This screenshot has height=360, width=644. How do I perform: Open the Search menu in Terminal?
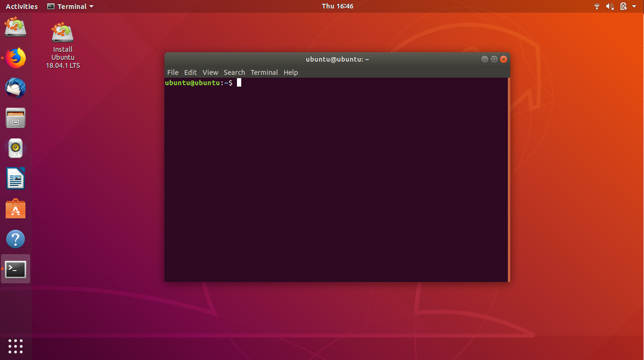pyautogui.click(x=234, y=72)
